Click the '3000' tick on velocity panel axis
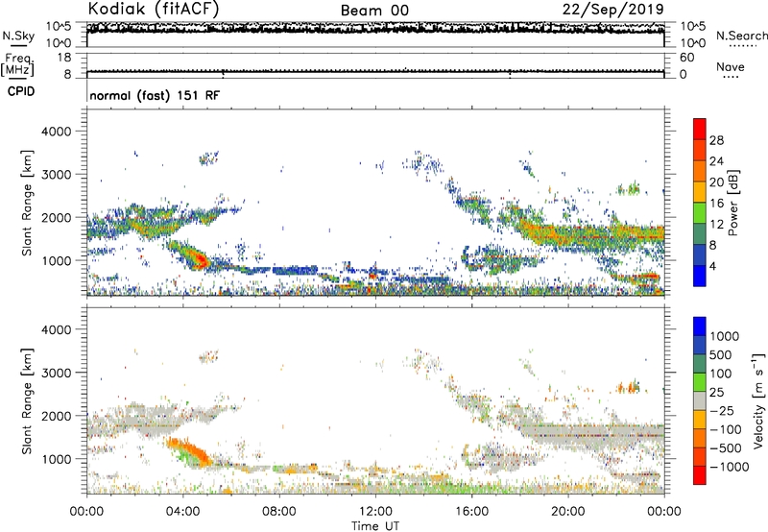The image size is (768, 532). pyautogui.click(x=57, y=373)
